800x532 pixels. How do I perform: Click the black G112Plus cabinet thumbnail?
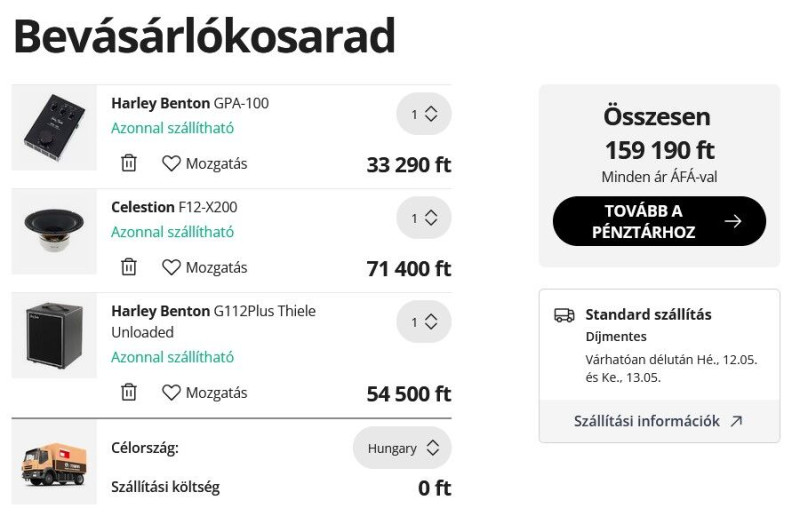tap(54, 336)
